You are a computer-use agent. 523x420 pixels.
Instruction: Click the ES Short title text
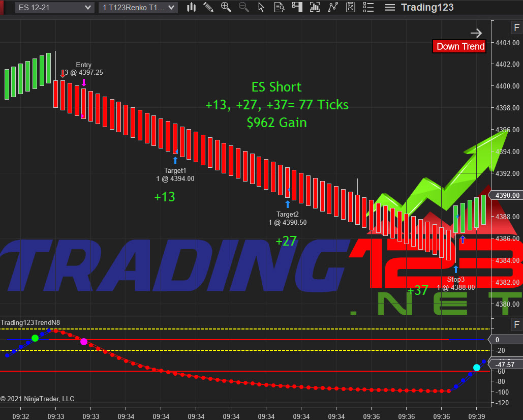coord(276,87)
